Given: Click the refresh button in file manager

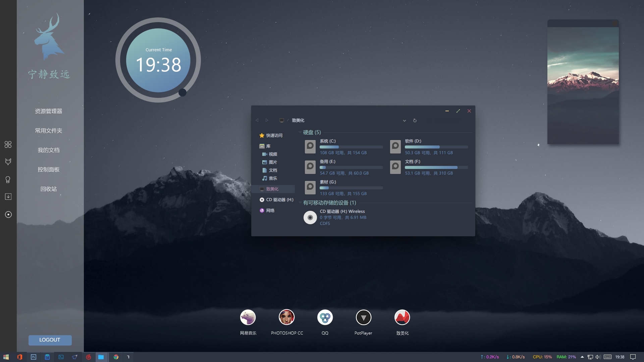Looking at the screenshot, I should 415,120.
